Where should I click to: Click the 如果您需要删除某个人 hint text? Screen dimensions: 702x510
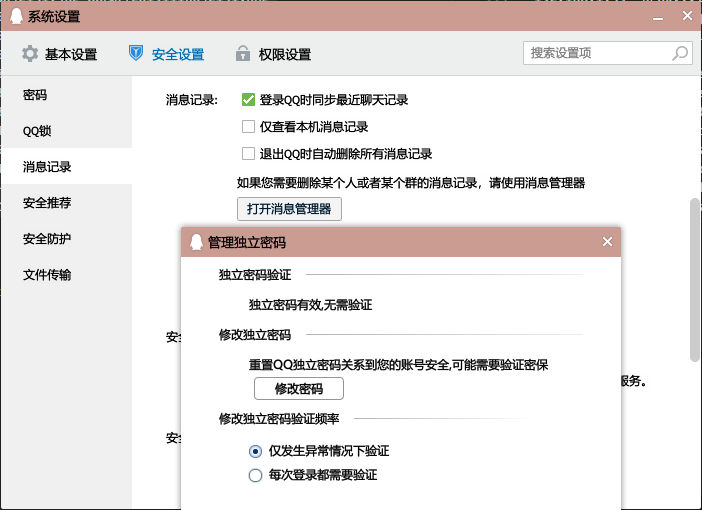click(x=411, y=183)
